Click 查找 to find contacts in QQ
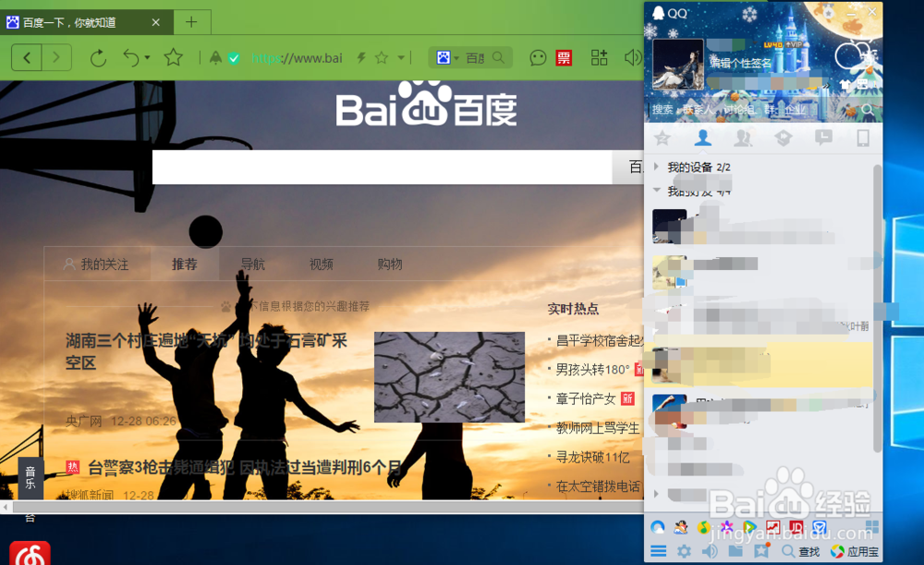 click(x=801, y=551)
